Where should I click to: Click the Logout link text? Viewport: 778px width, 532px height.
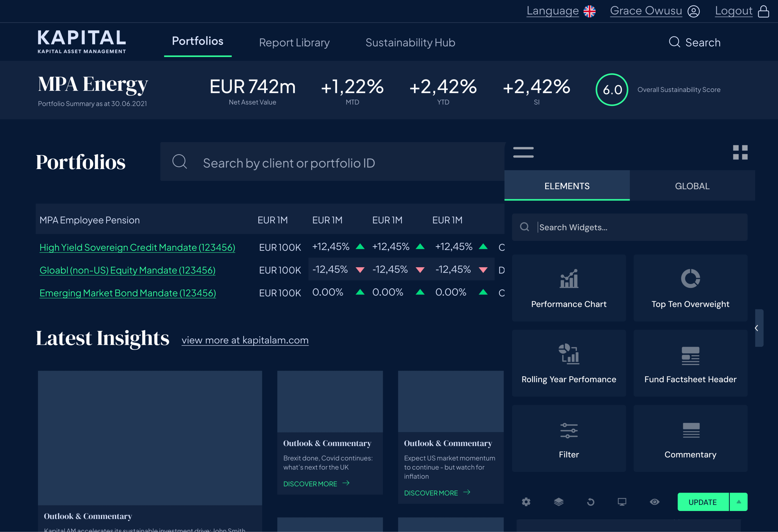[x=733, y=11]
